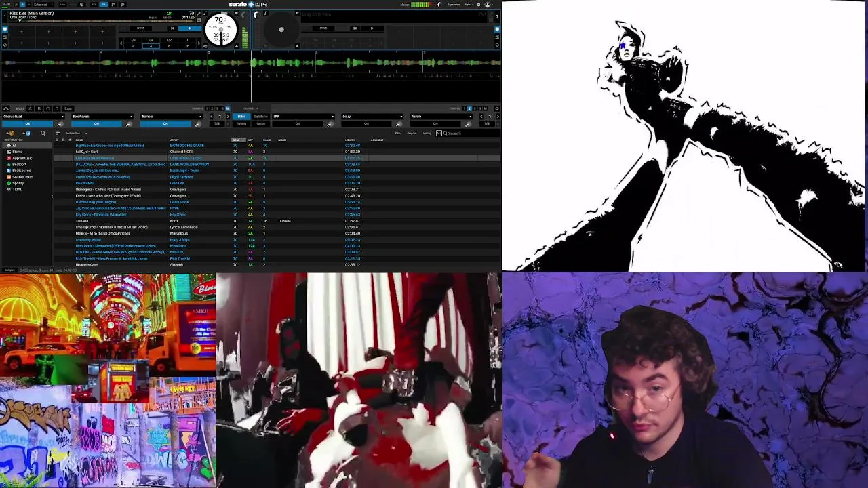Click the play button on deck 2

click(372, 28)
